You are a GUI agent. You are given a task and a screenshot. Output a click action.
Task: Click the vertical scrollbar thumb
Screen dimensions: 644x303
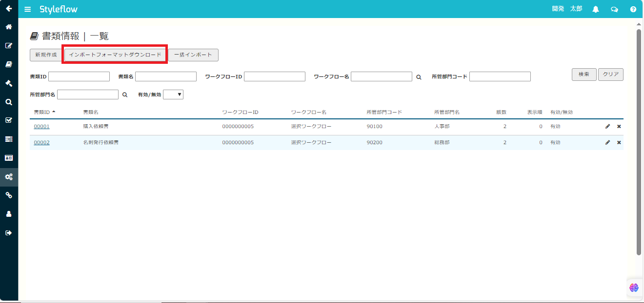(x=639, y=141)
